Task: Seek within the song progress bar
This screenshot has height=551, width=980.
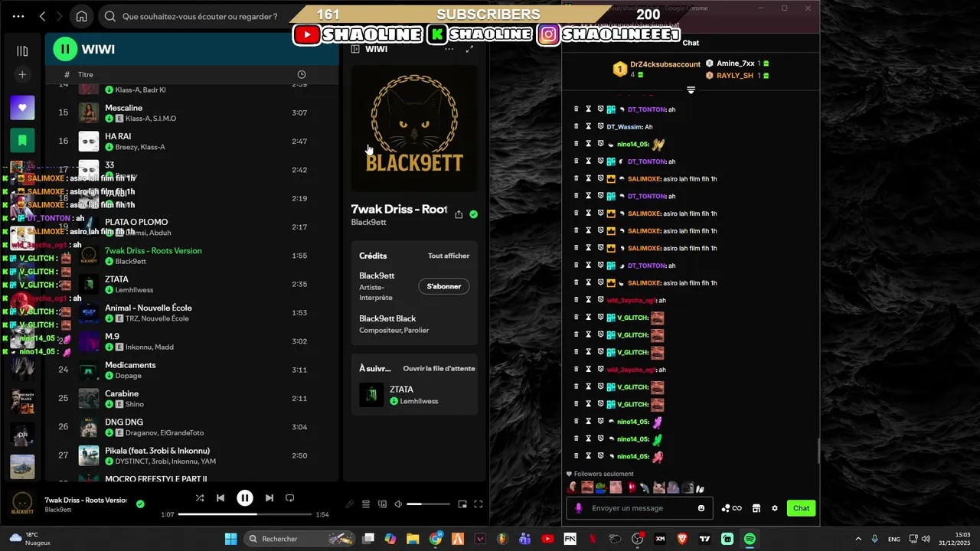Action: click(245, 514)
